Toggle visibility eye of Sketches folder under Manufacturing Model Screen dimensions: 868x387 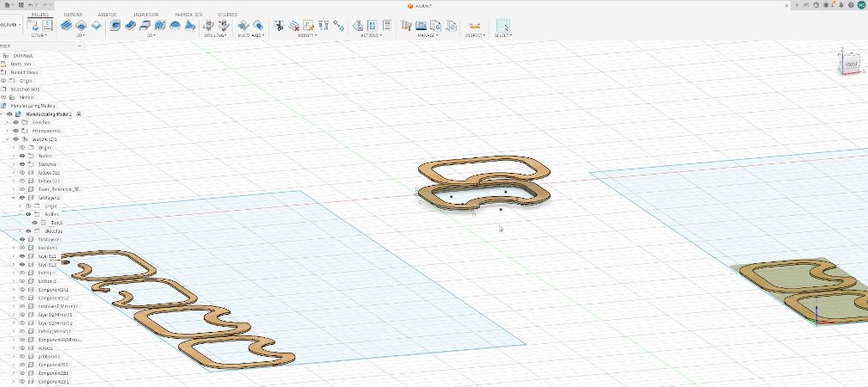16,122
